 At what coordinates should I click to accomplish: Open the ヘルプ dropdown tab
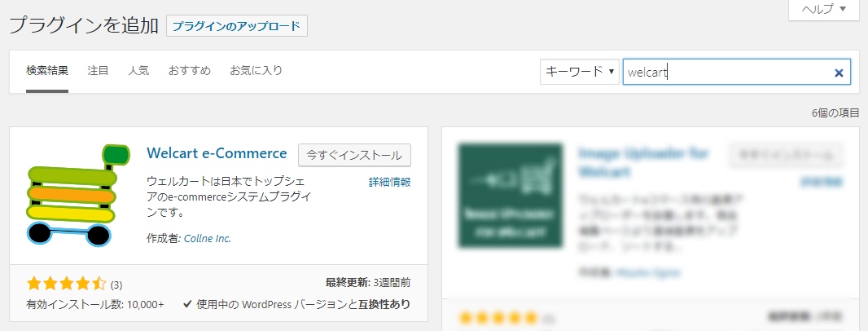tap(824, 10)
